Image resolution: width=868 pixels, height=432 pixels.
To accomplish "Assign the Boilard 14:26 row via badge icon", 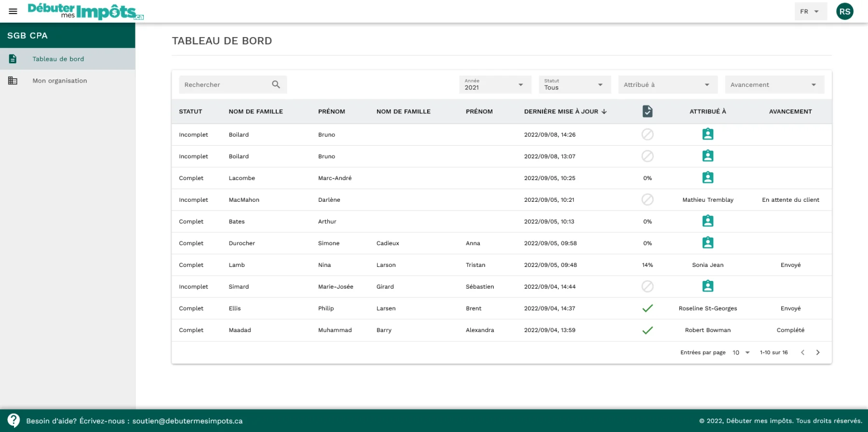I will (708, 134).
